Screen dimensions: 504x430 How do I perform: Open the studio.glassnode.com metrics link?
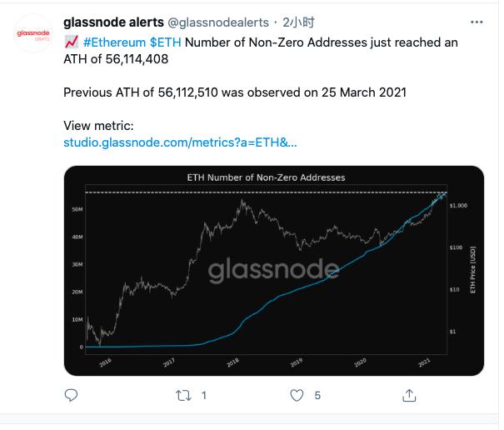point(179,142)
